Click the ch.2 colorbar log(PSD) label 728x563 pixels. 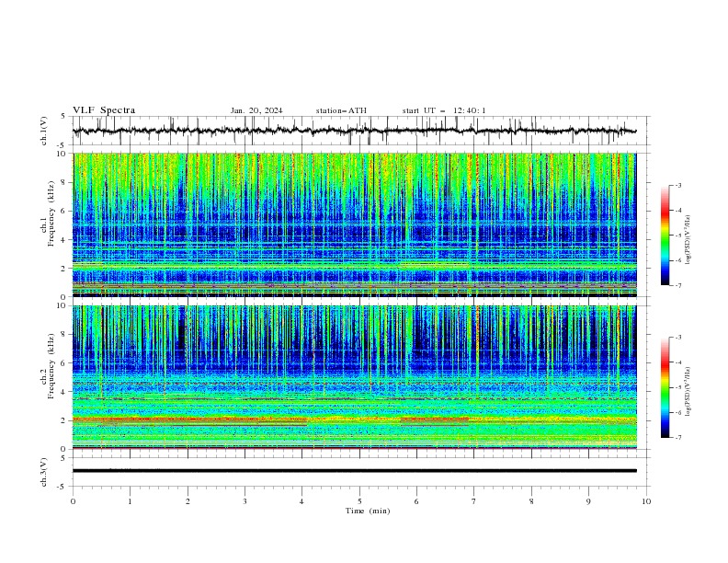coord(688,392)
